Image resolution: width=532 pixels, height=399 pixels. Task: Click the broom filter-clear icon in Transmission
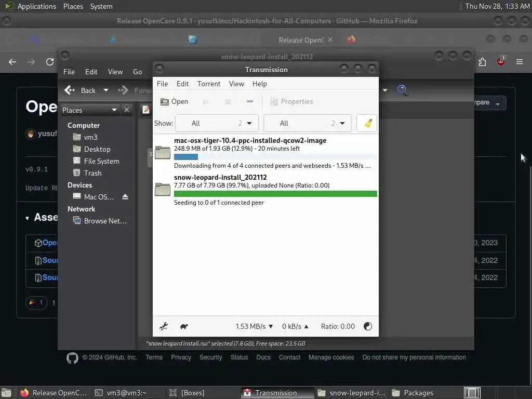pyautogui.click(x=368, y=123)
